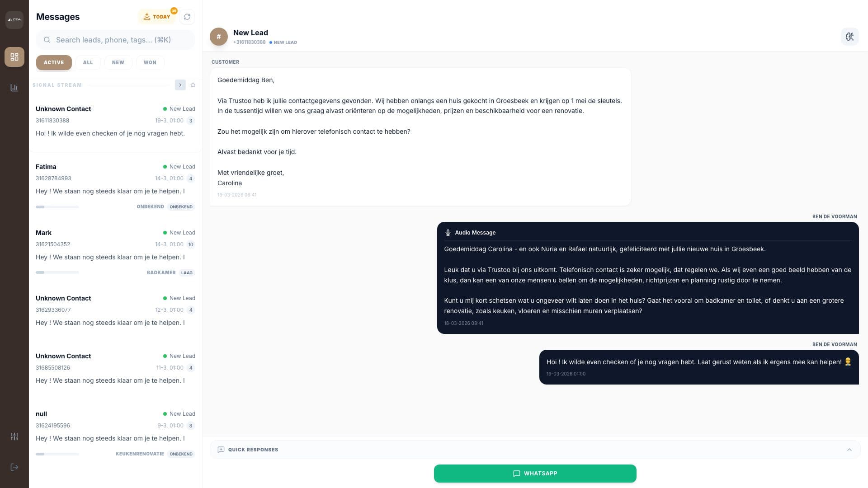Click the app logo in the sidebar
868x488 pixels.
pyautogui.click(x=14, y=20)
